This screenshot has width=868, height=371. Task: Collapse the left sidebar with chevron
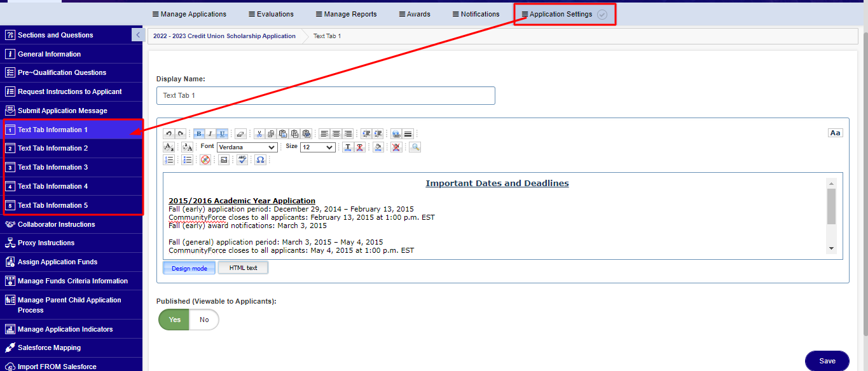point(137,35)
